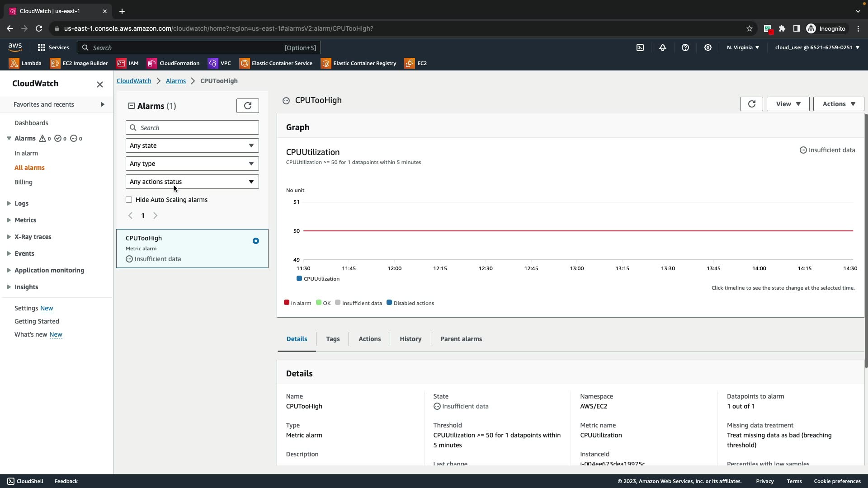Open the Lambda shortcut in favorites bar
868x488 pixels.
click(x=25, y=63)
